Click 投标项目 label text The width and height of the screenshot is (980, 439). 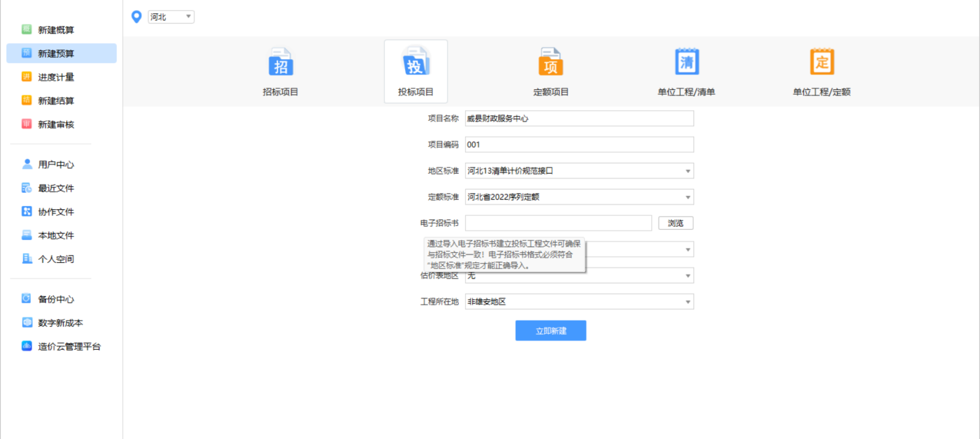pyautogui.click(x=416, y=92)
